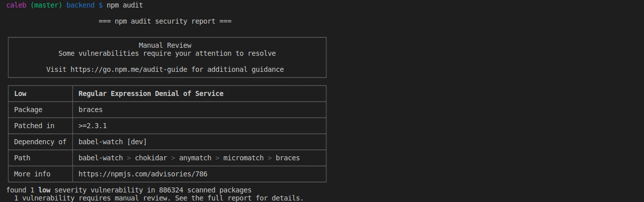This screenshot has width=644, height=202.
Task: Click the 'More info' row label
Action: (32, 174)
